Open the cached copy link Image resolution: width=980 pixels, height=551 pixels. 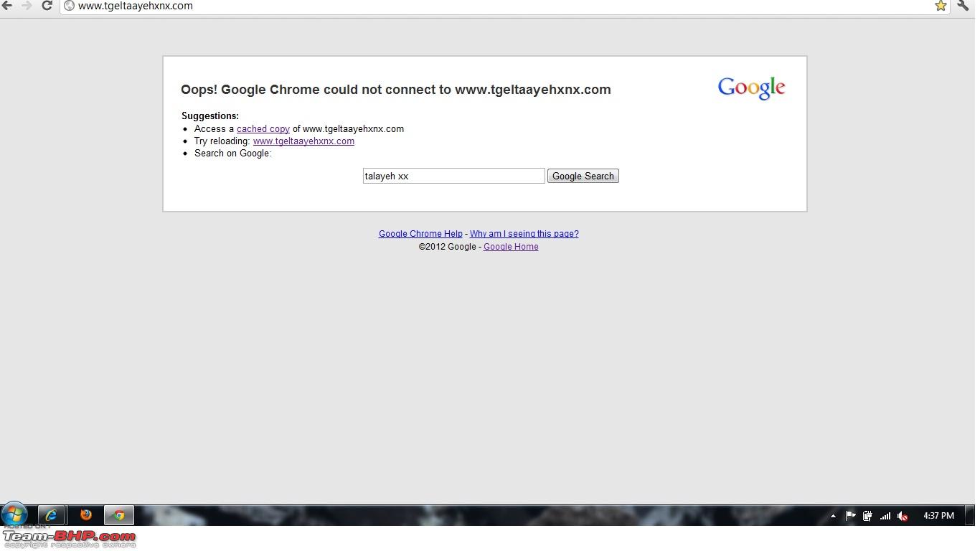263,129
